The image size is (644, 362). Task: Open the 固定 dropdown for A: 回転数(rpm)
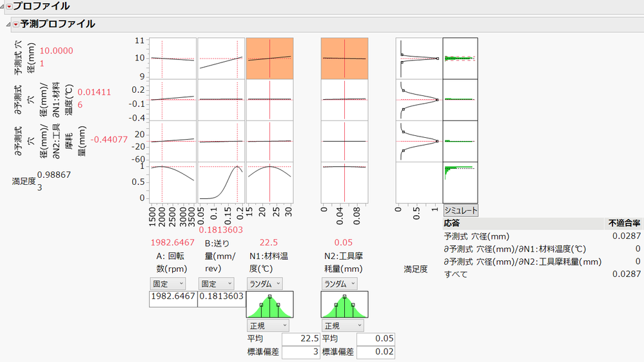168,283
